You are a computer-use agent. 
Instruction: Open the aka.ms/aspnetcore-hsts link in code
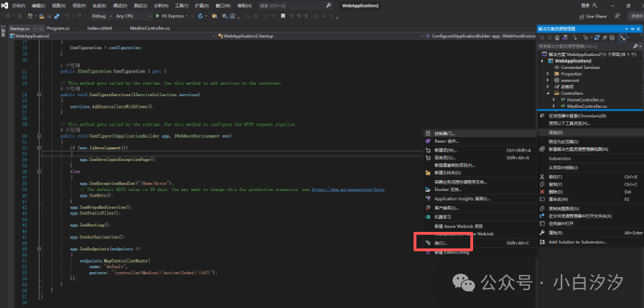click(x=348, y=190)
